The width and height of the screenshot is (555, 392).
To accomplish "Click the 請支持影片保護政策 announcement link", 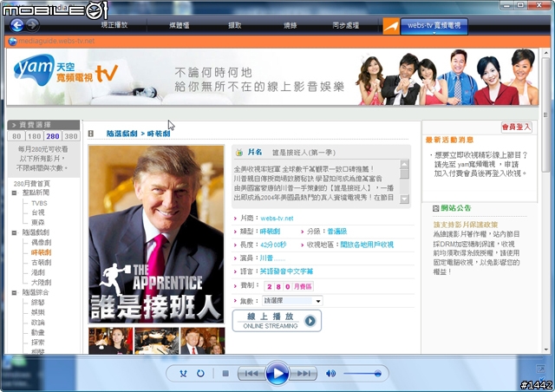I will (466, 225).
